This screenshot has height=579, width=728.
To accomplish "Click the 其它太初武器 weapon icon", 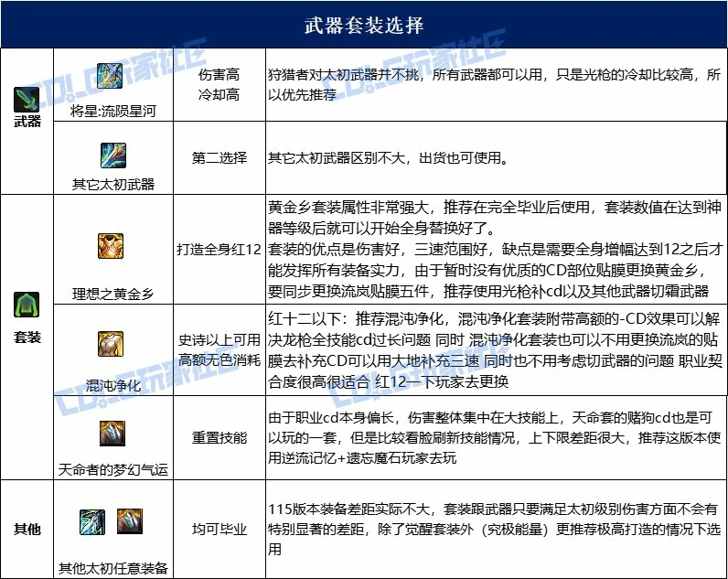I will (113, 155).
